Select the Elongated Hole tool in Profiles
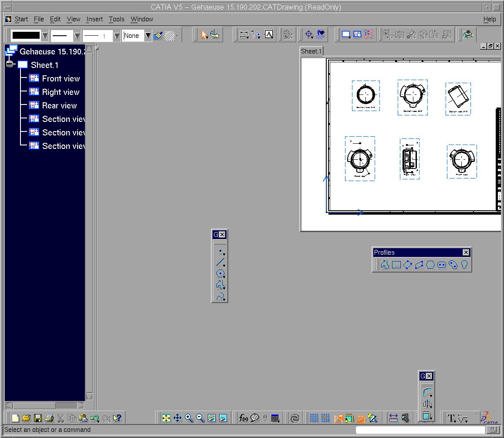504x438 pixels. click(442, 265)
